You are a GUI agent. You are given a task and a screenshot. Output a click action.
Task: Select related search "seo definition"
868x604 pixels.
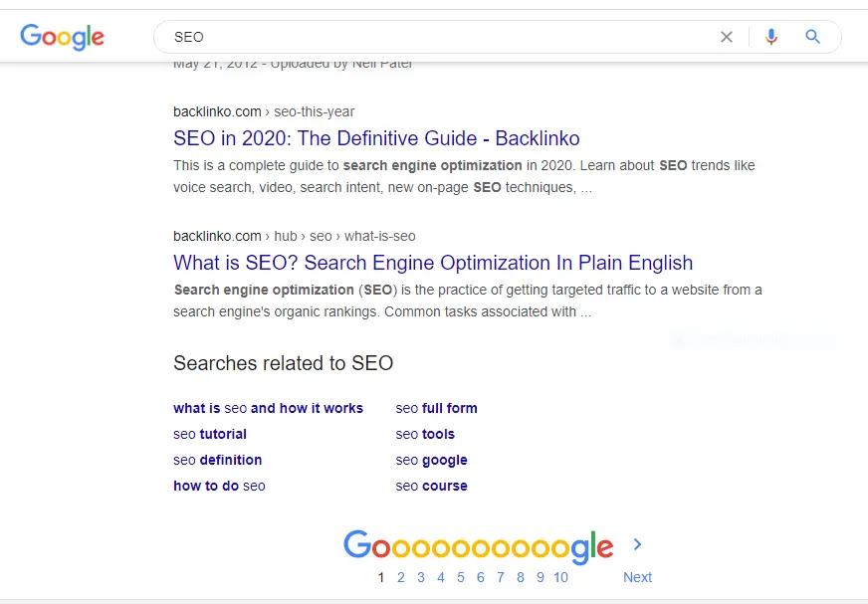click(217, 460)
